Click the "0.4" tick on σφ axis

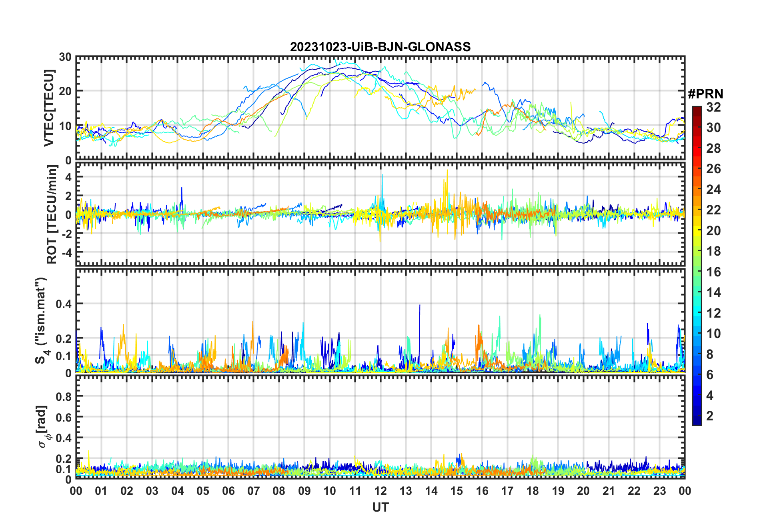64,438
